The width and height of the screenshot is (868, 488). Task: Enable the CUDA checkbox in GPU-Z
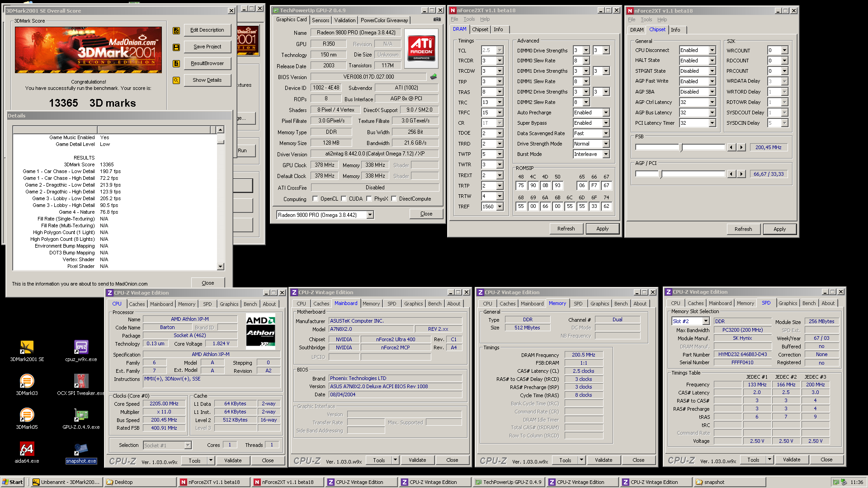pyautogui.click(x=344, y=199)
